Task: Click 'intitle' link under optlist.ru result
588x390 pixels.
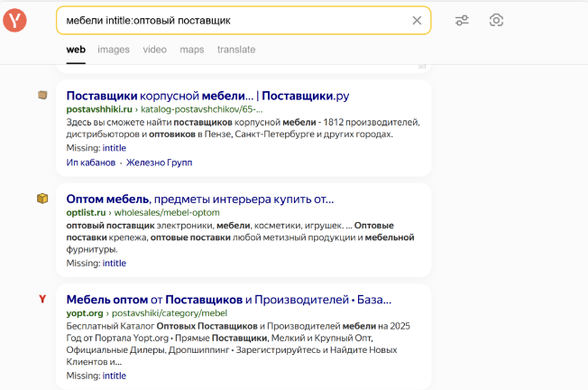Action: tap(115, 263)
